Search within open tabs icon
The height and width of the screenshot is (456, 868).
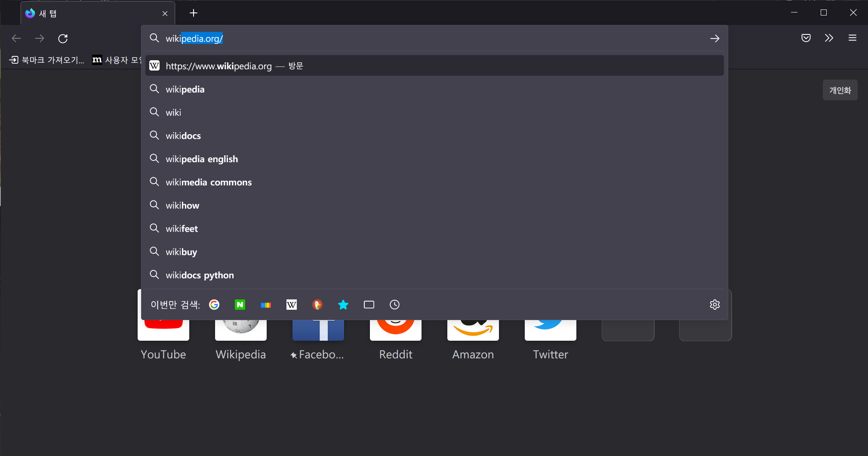tap(369, 305)
